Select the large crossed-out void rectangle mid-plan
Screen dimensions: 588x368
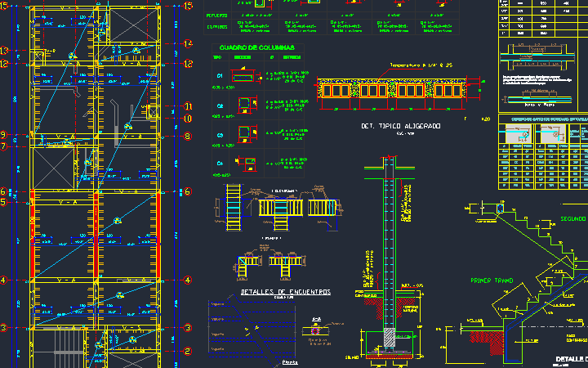54,168
